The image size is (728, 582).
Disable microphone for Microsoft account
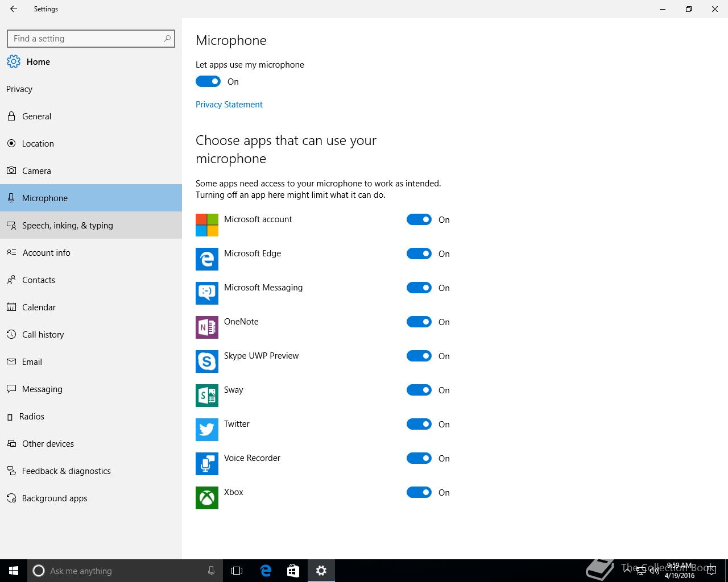coord(419,219)
